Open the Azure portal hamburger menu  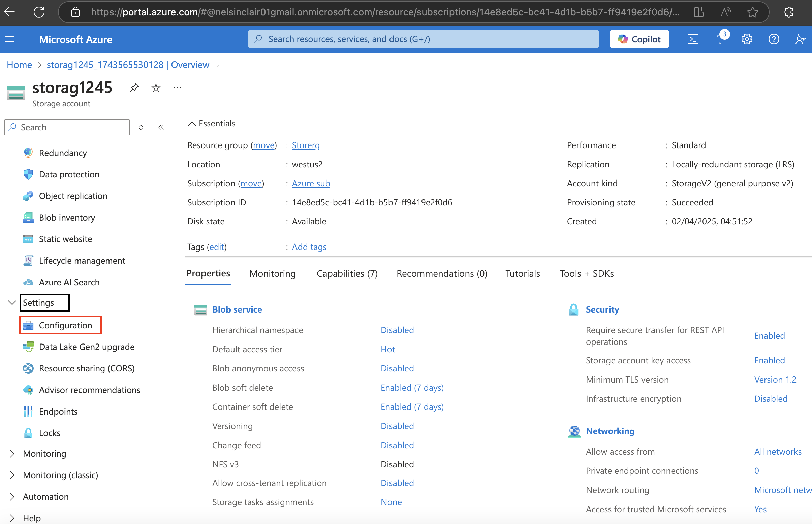[9, 39]
